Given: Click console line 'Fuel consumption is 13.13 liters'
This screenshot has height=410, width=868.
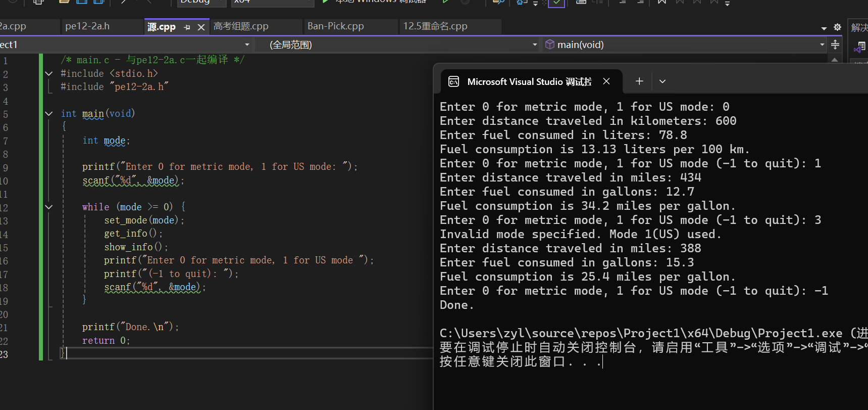Looking at the screenshot, I should click(595, 149).
